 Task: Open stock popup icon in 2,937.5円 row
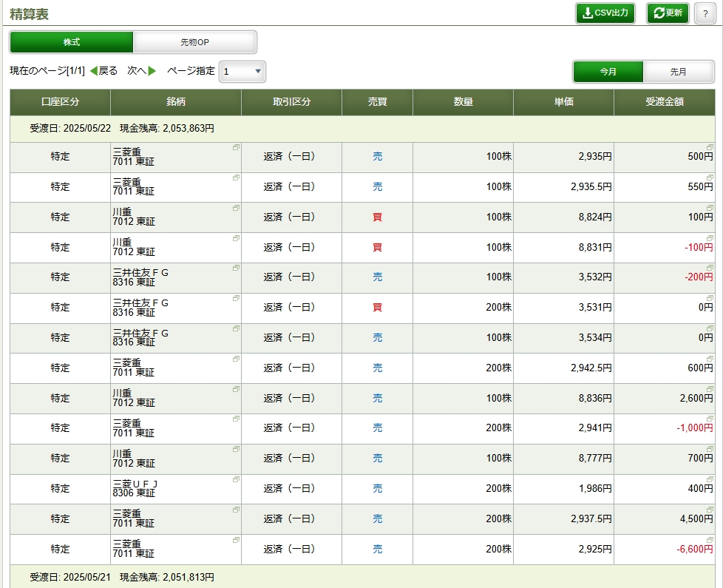(236, 510)
